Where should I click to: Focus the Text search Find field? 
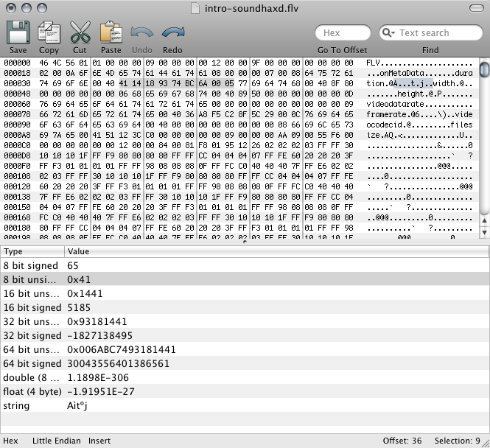(x=431, y=33)
